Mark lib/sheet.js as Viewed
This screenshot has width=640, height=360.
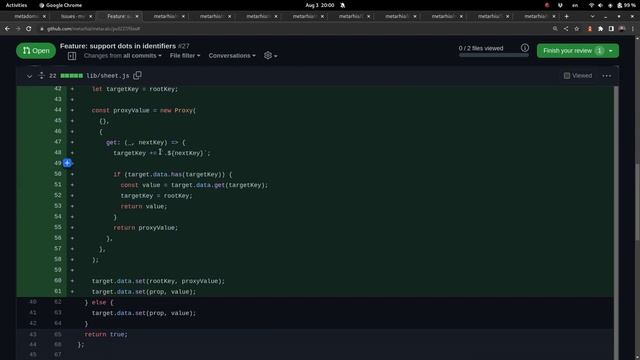coord(578,76)
